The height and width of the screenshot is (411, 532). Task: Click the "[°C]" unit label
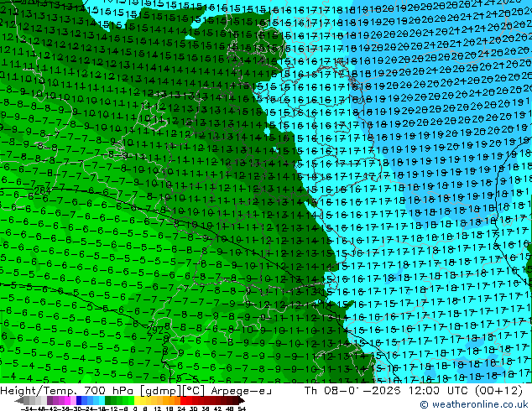click(x=194, y=391)
